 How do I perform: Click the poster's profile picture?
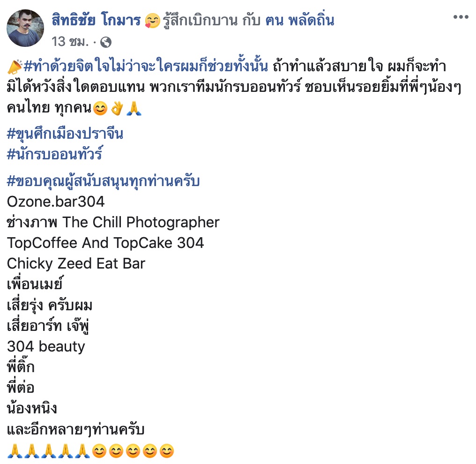tap(25, 28)
